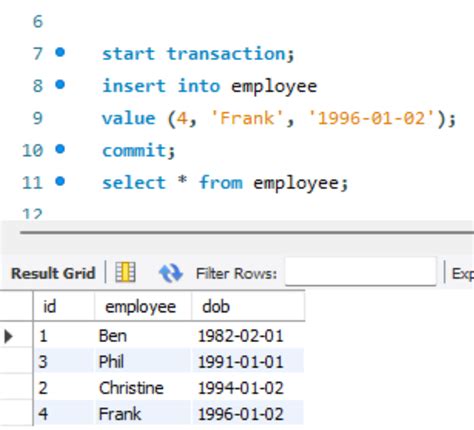Click the Result Grid form editor icon

tap(125, 272)
